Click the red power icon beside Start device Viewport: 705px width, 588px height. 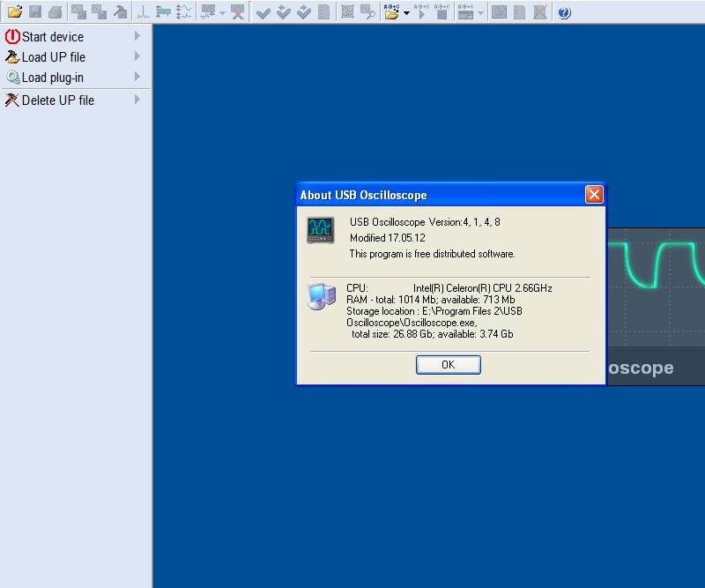[x=12, y=36]
